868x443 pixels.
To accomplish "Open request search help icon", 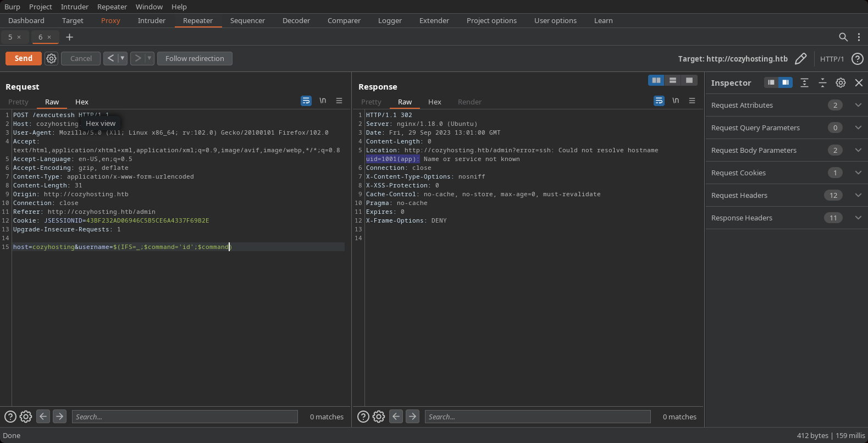I will [x=10, y=417].
